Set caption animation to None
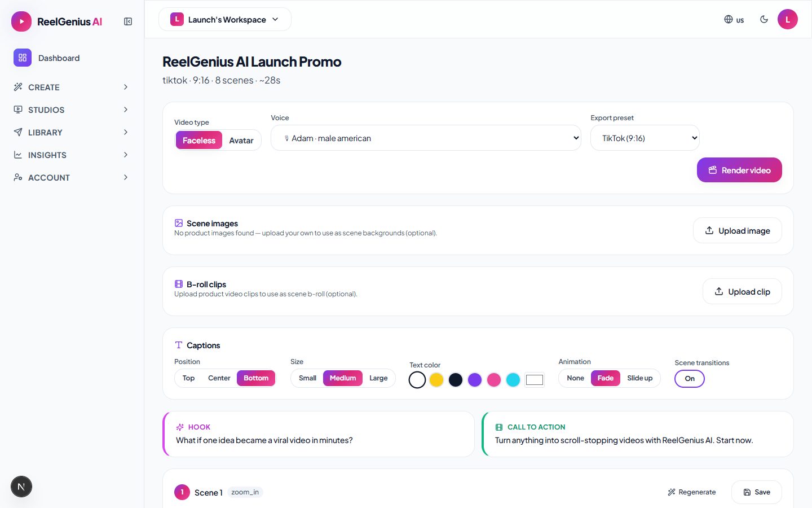 click(575, 378)
